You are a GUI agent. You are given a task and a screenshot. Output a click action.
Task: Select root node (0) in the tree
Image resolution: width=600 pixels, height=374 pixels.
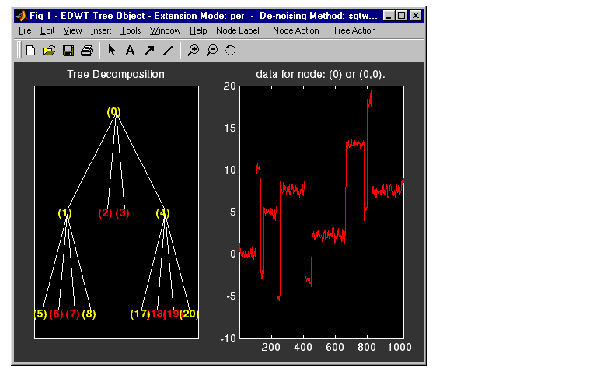[x=114, y=112]
